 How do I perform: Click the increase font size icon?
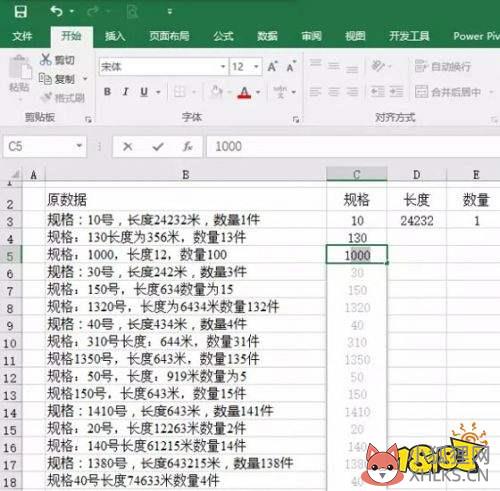click(272, 67)
